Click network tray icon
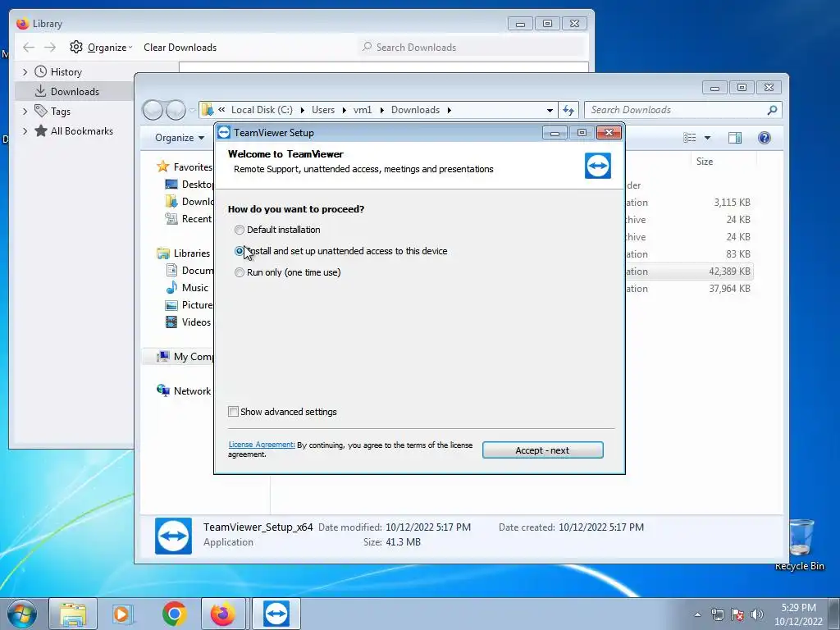840x630 pixels. click(x=717, y=614)
